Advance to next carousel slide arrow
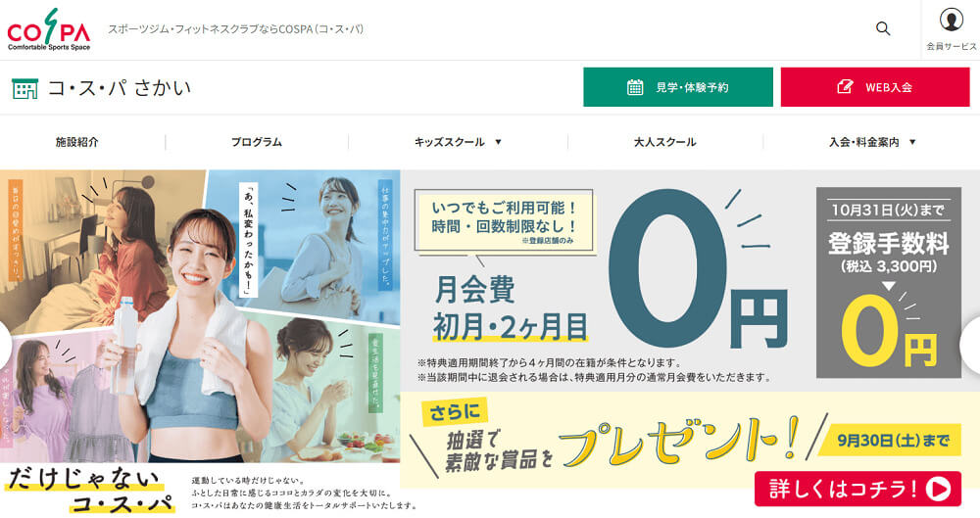Image resolution: width=980 pixels, height=518 pixels. click(x=970, y=345)
